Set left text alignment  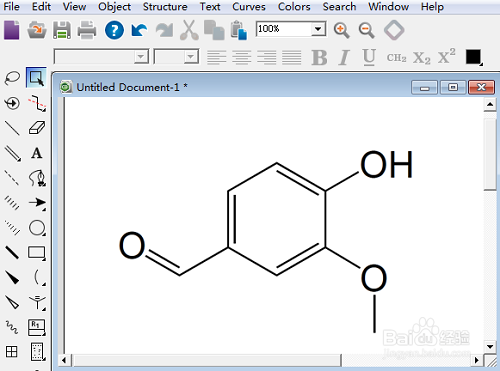tap(217, 57)
